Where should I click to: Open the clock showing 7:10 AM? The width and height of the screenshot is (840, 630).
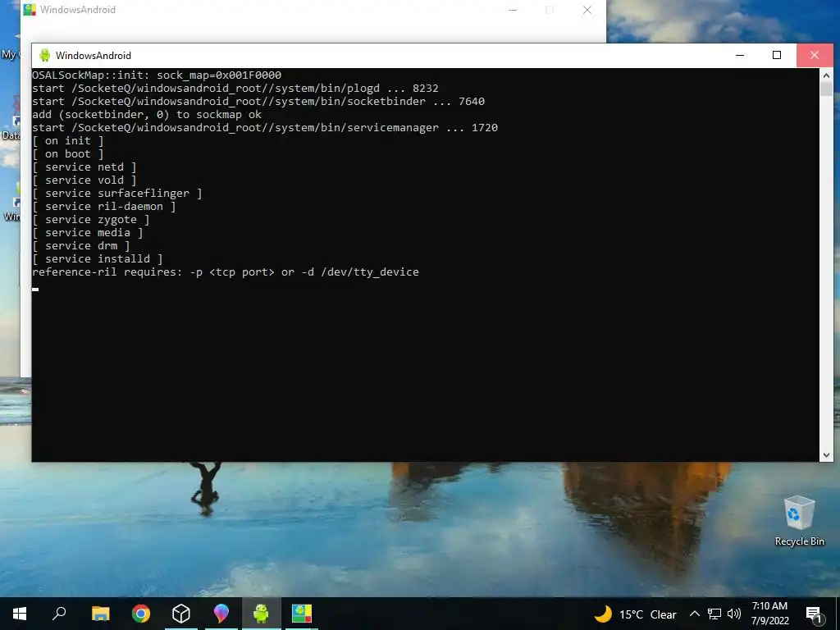pyautogui.click(x=769, y=614)
